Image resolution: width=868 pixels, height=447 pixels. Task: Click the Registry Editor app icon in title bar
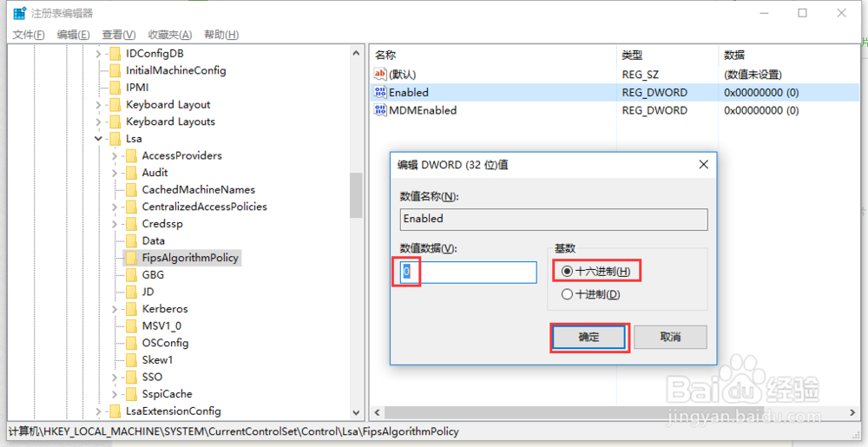[20, 13]
